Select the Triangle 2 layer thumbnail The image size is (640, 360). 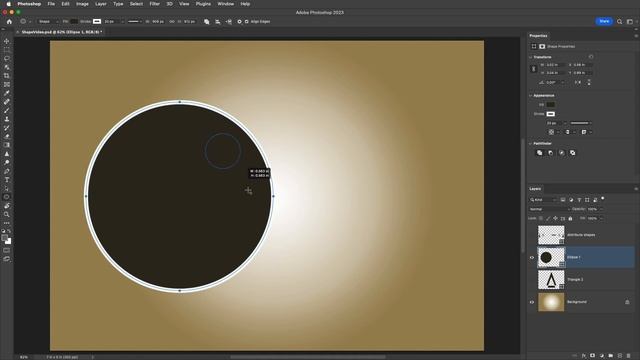coord(551,280)
